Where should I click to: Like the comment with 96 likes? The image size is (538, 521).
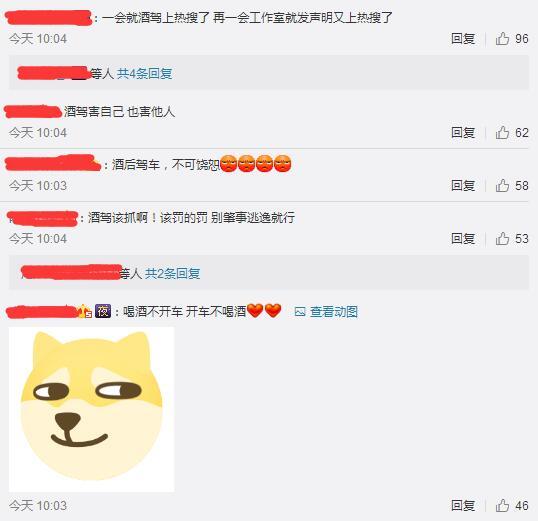tap(502, 38)
